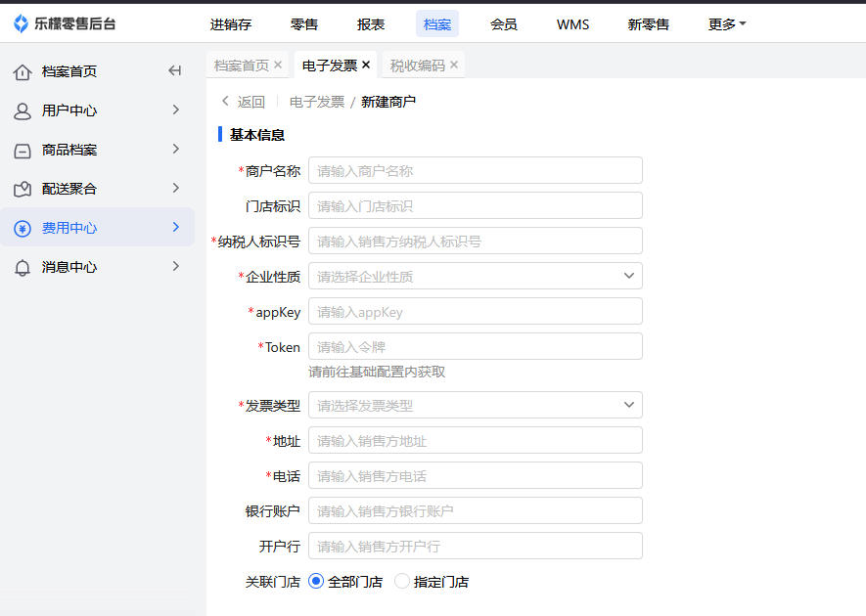Viewport: 866px width, 616px height.
Task: Close the 税收编码 tab
Action: [454, 65]
